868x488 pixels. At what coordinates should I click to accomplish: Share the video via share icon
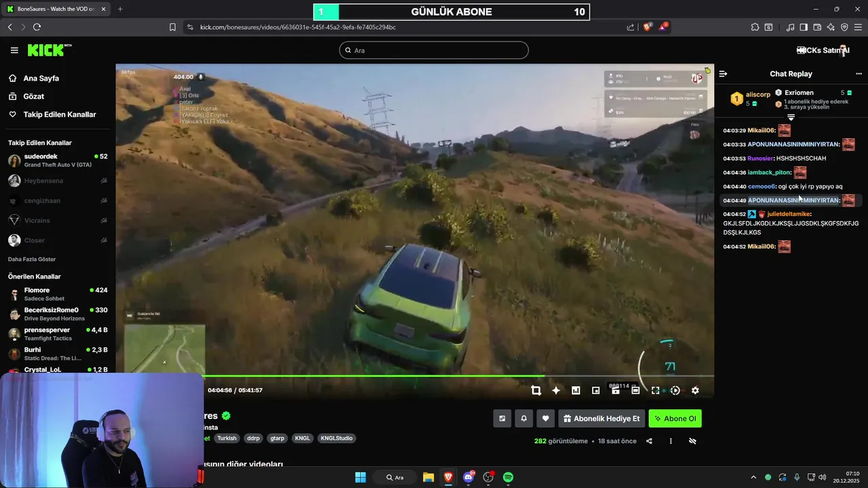pos(649,441)
